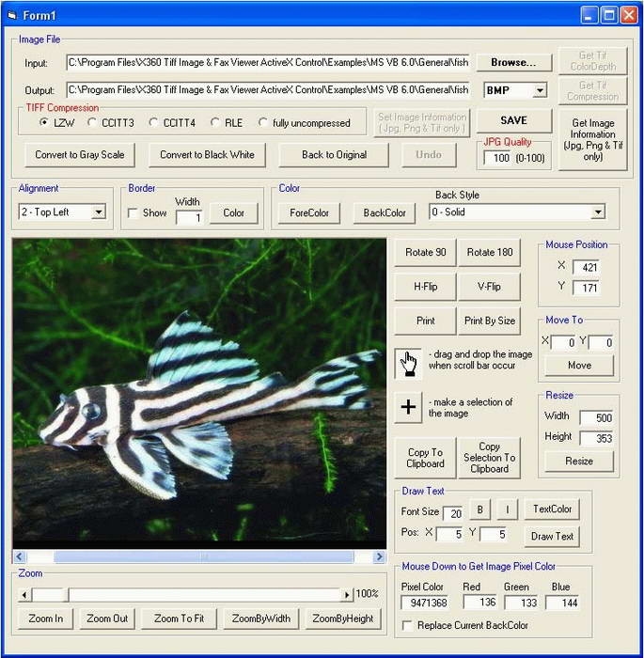Click Convert to Gray Scale

(x=80, y=155)
